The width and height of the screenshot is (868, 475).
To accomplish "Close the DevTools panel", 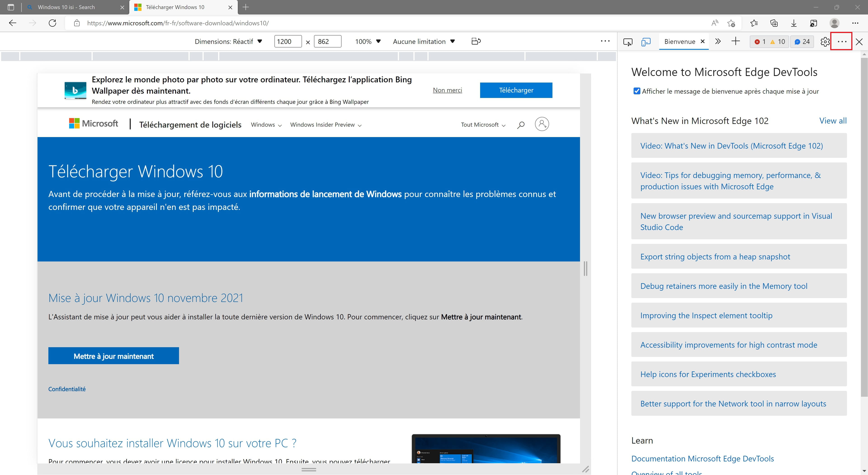I will [x=859, y=42].
